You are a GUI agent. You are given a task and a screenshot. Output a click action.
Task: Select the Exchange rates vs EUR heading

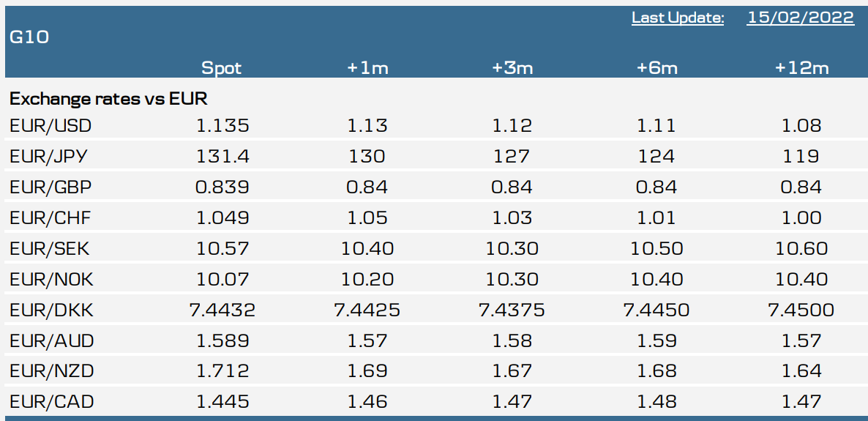coord(108,99)
